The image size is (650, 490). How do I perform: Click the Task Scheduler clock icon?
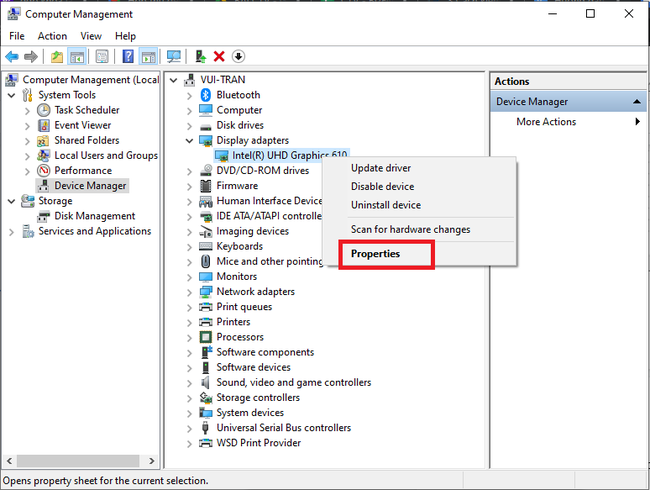[x=44, y=110]
